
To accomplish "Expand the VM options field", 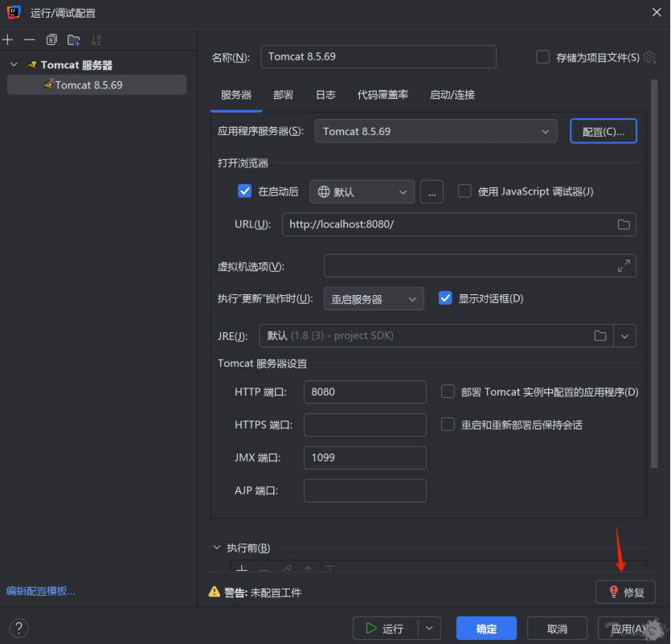I will coord(624,265).
